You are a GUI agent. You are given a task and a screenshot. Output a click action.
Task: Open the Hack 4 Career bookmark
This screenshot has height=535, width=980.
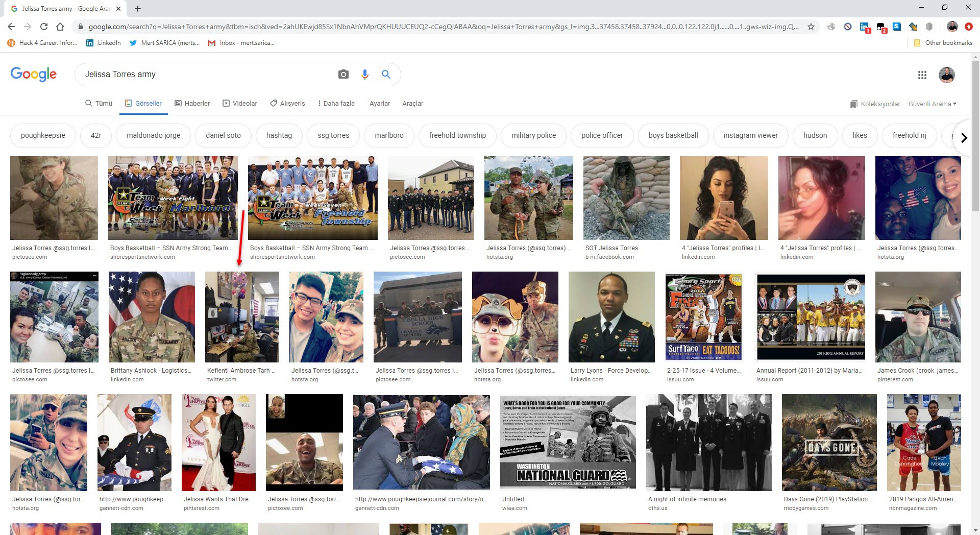click(42, 43)
